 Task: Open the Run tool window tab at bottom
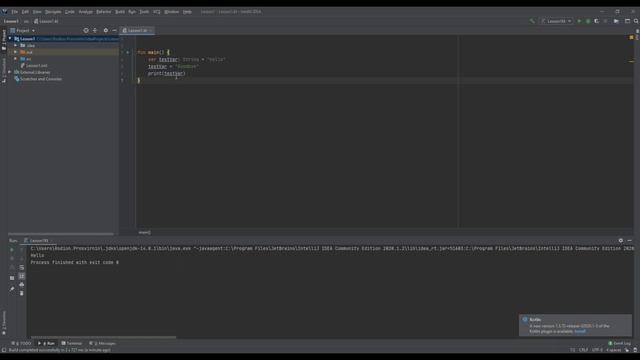47,344
